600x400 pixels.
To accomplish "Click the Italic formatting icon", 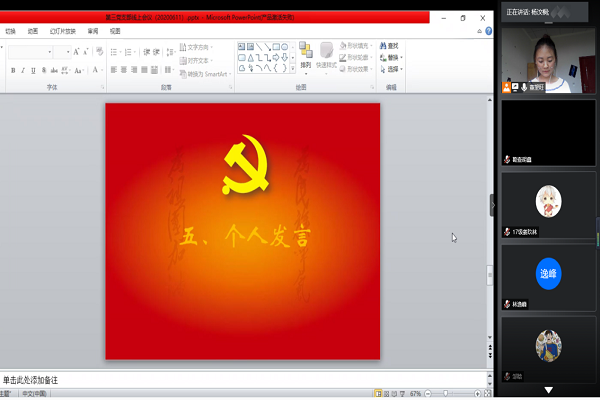I will [25, 70].
